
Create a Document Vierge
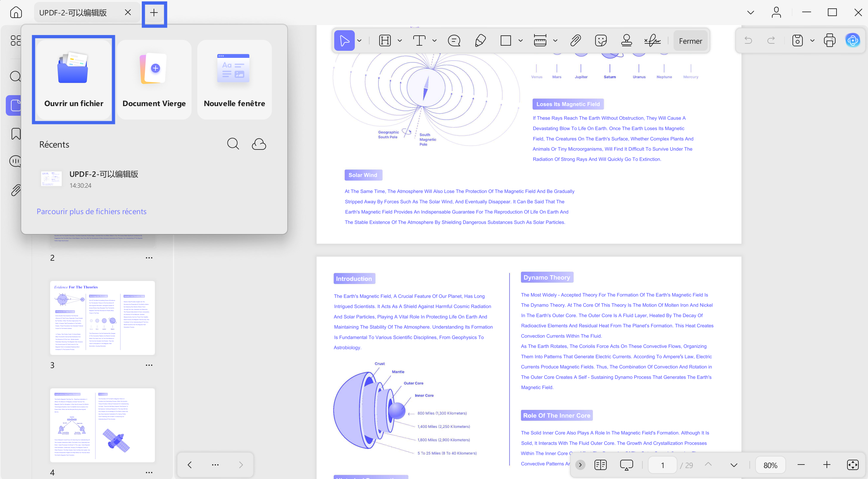(154, 79)
